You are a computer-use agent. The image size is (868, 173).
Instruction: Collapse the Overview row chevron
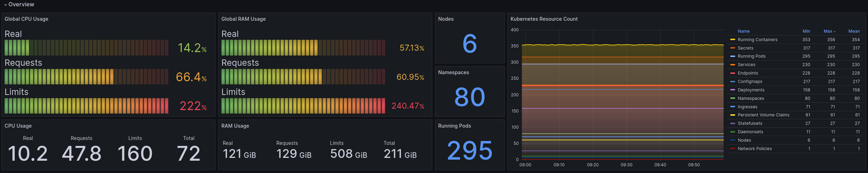point(6,5)
